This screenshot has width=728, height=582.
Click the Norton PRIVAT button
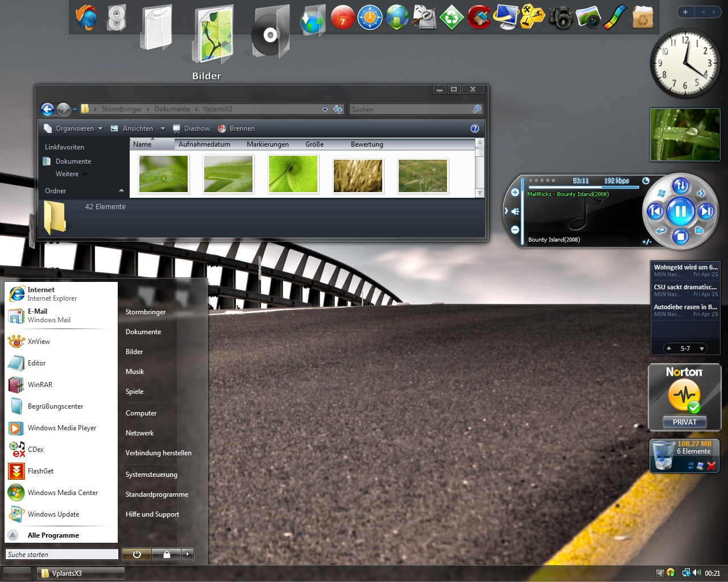point(685,422)
